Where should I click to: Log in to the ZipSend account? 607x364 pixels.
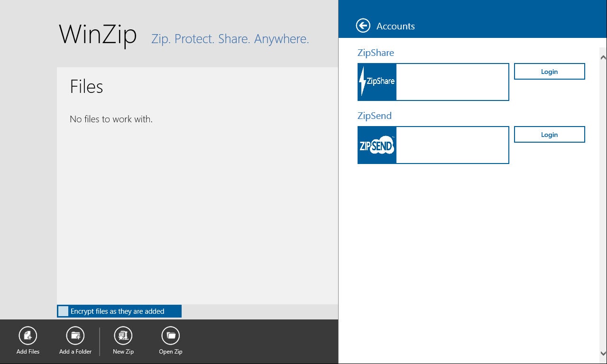(550, 135)
